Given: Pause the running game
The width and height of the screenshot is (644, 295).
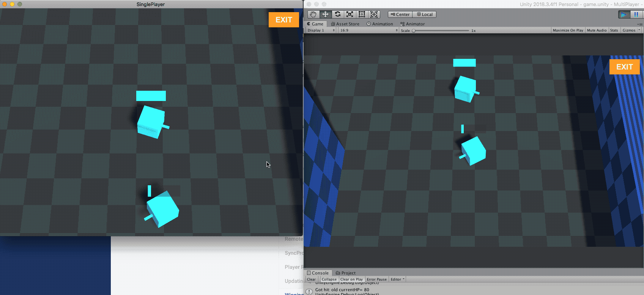Looking at the screenshot, I should coord(636,14).
